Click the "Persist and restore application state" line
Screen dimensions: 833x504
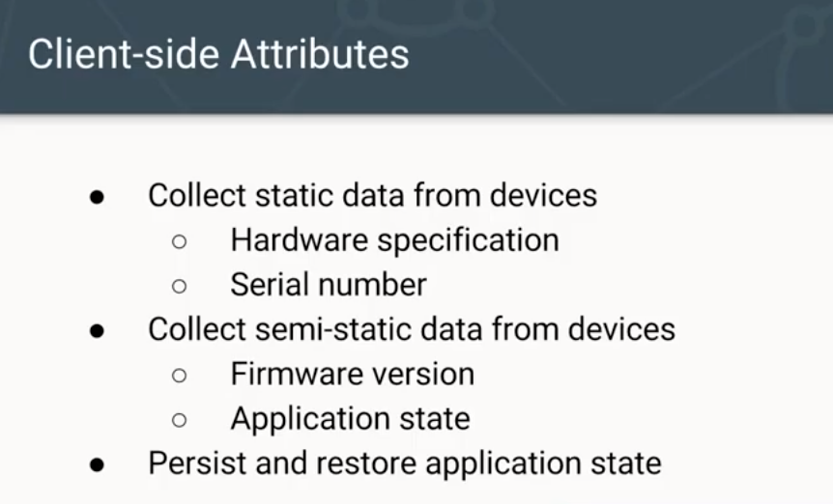coord(404,462)
